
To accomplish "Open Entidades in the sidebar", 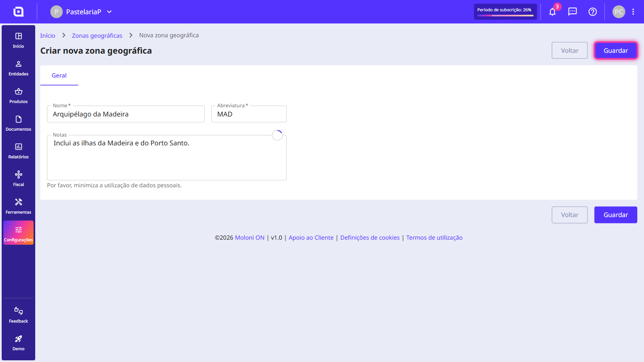I will click(18, 68).
